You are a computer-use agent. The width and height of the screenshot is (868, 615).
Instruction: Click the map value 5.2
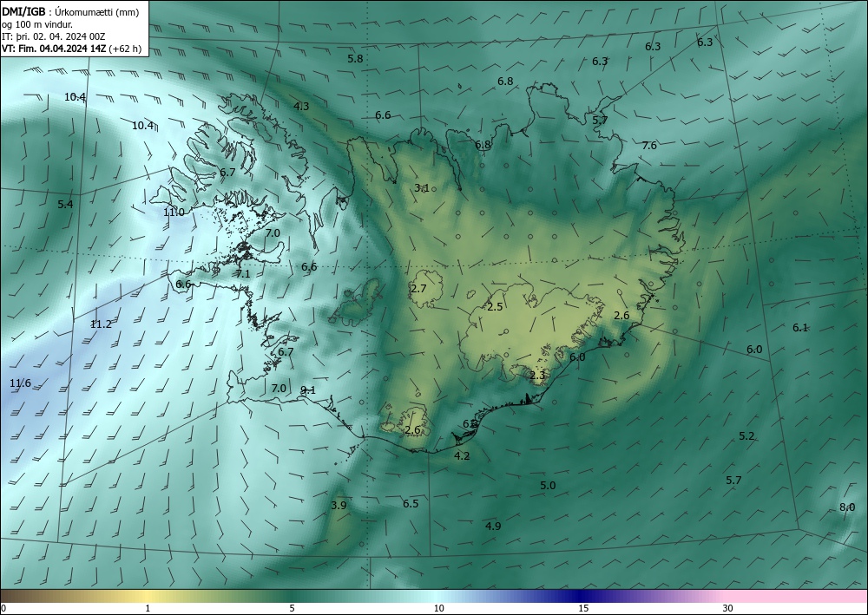pos(746,435)
